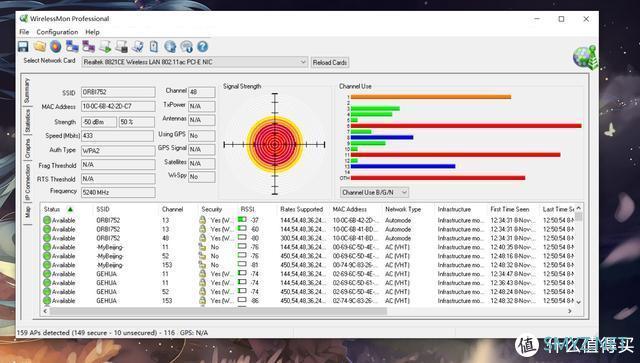Click the purple connected-computers toolbar icon

pyautogui.click(x=89, y=47)
